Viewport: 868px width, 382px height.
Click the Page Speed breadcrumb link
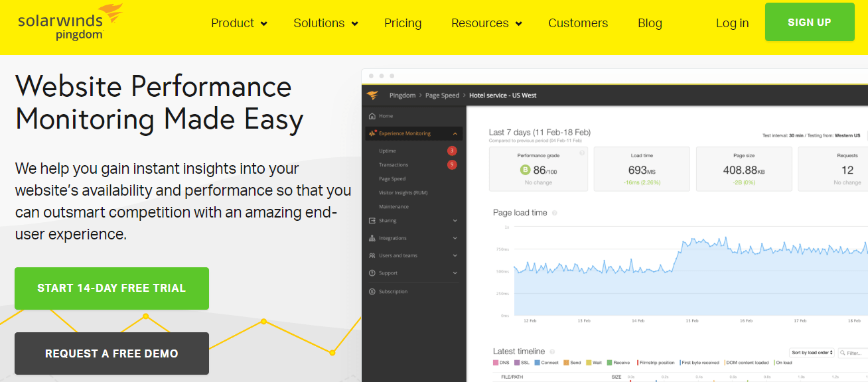point(442,95)
